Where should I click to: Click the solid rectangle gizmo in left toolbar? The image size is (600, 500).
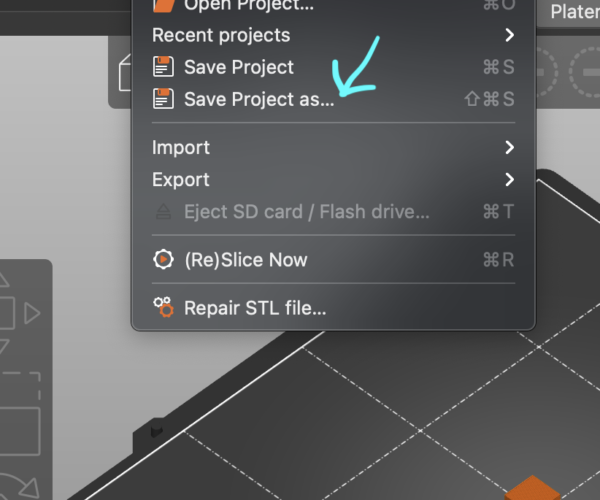pos(20,431)
